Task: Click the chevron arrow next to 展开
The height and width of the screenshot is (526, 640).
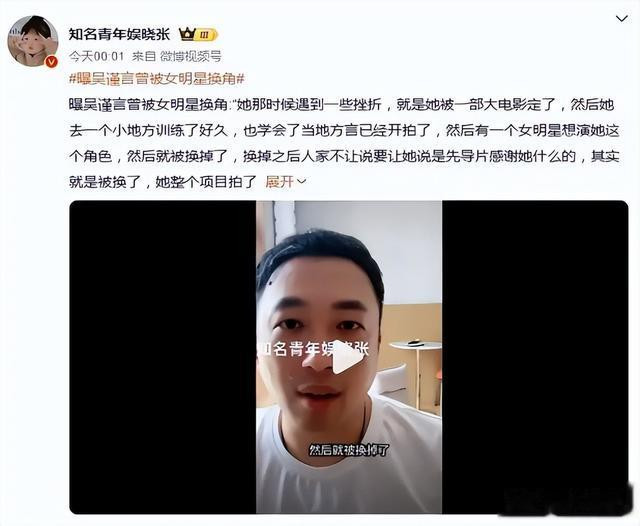Action: pos(301,182)
